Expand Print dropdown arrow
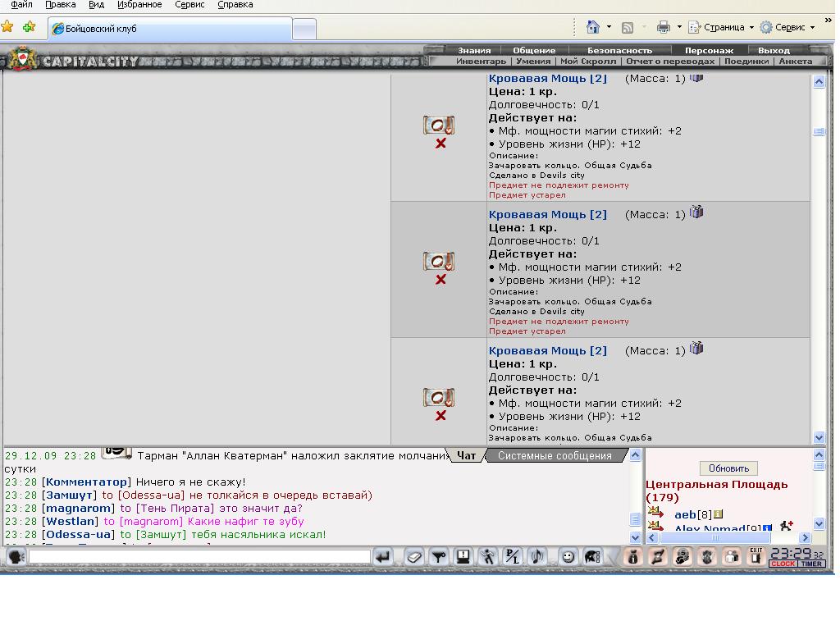Viewport: 840px width, 630px height. click(679, 27)
